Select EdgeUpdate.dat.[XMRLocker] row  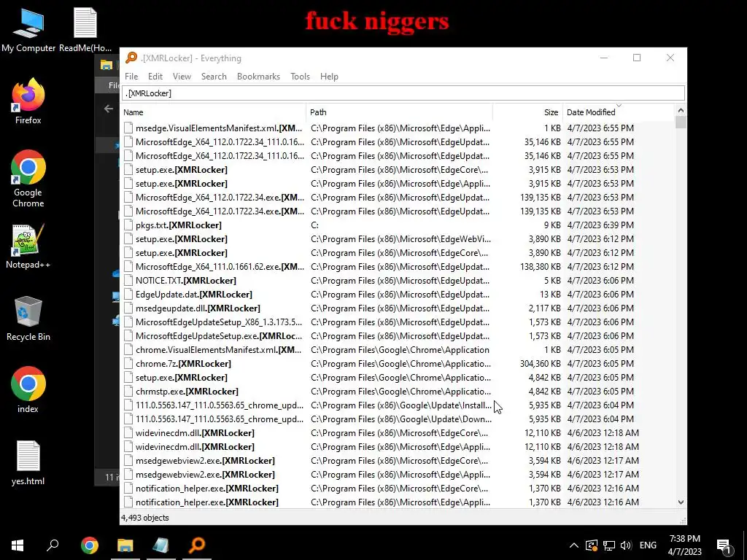(x=398, y=295)
